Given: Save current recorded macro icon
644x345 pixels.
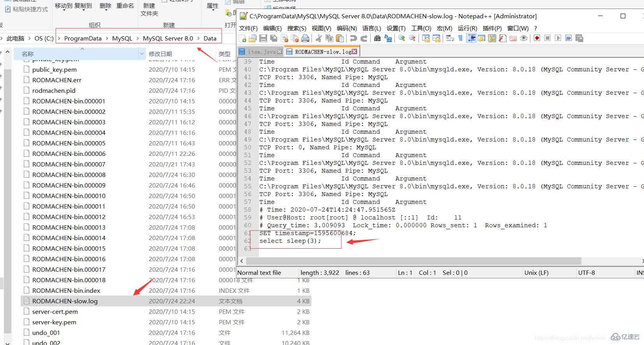Looking at the screenshot, I should point(579,38).
